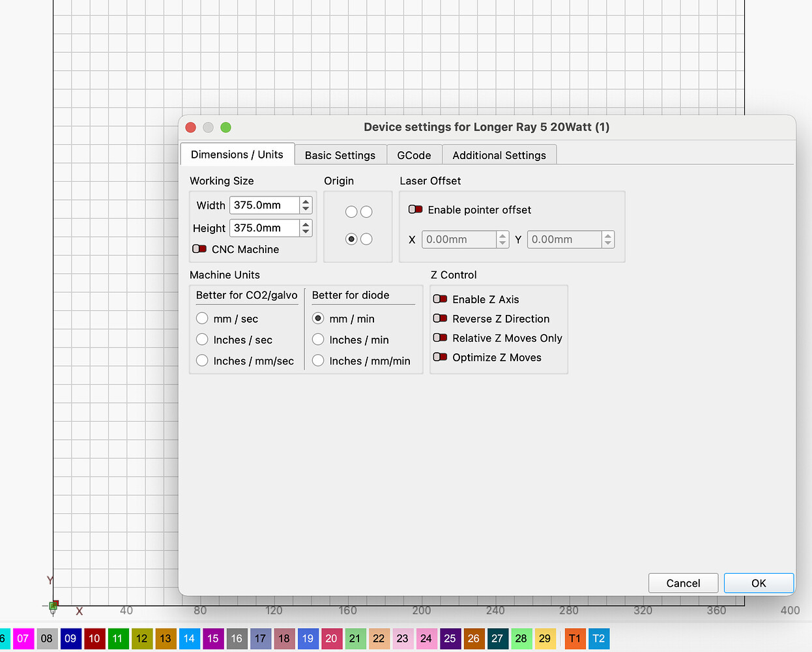Select Inches / min machine units
The image size is (812, 652).
(x=318, y=339)
